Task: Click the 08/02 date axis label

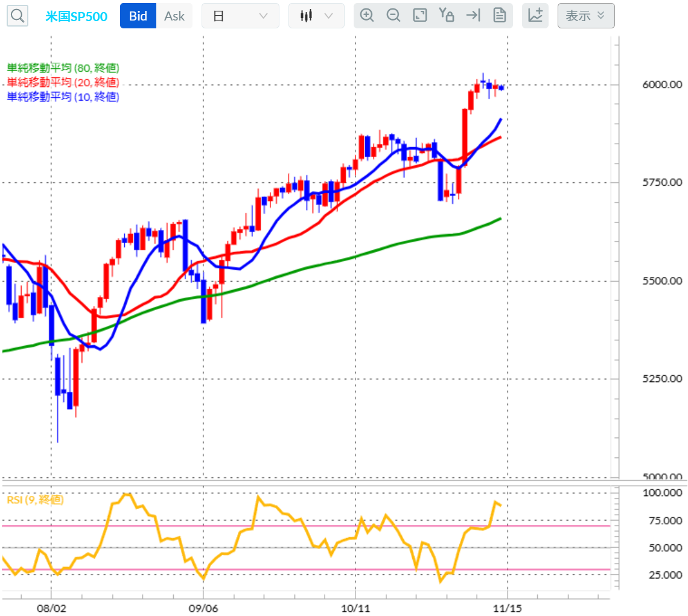Action: coord(51,609)
